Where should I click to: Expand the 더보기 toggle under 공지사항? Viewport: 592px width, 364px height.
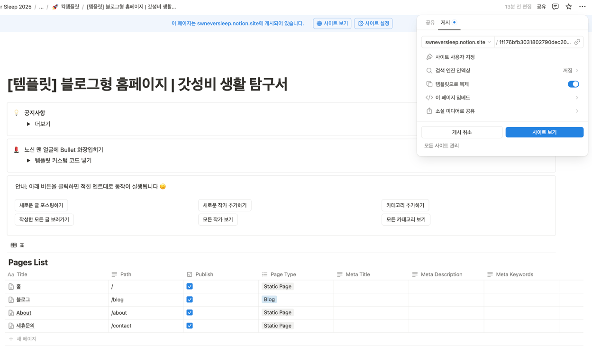[x=28, y=124]
